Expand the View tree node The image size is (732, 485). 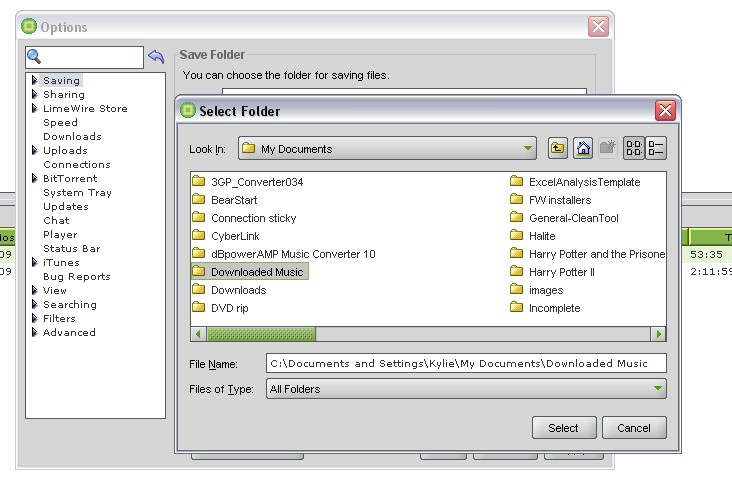[x=35, y=290]
